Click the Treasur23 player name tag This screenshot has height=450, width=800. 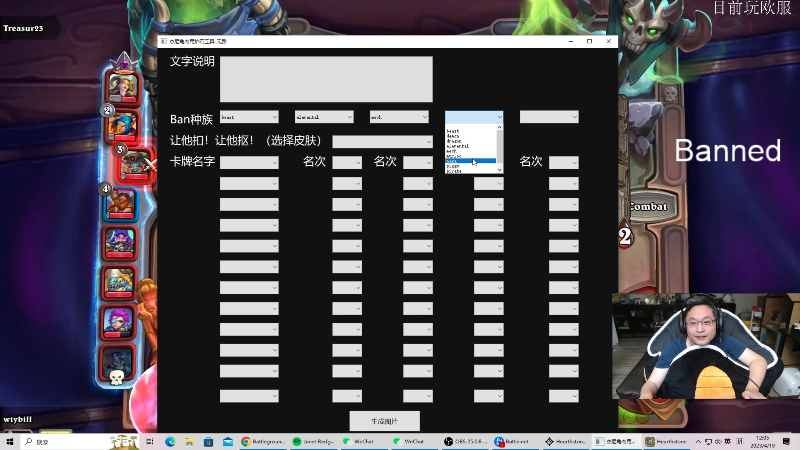[x=23, y=29]
